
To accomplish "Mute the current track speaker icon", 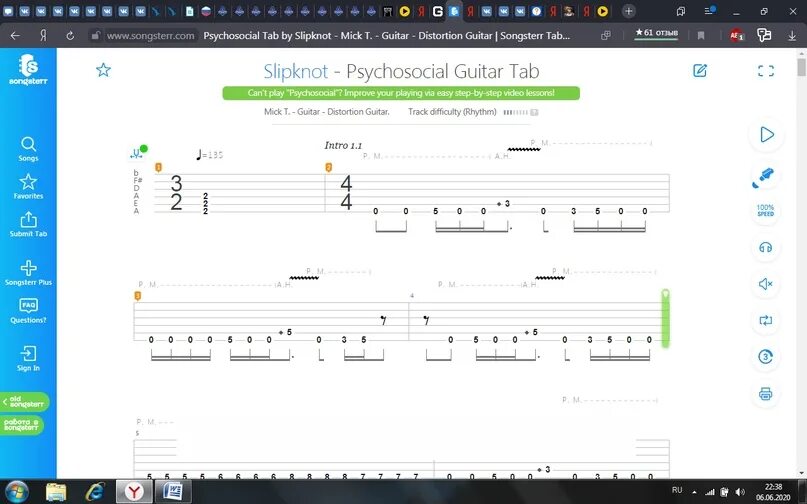I will 765,284.
